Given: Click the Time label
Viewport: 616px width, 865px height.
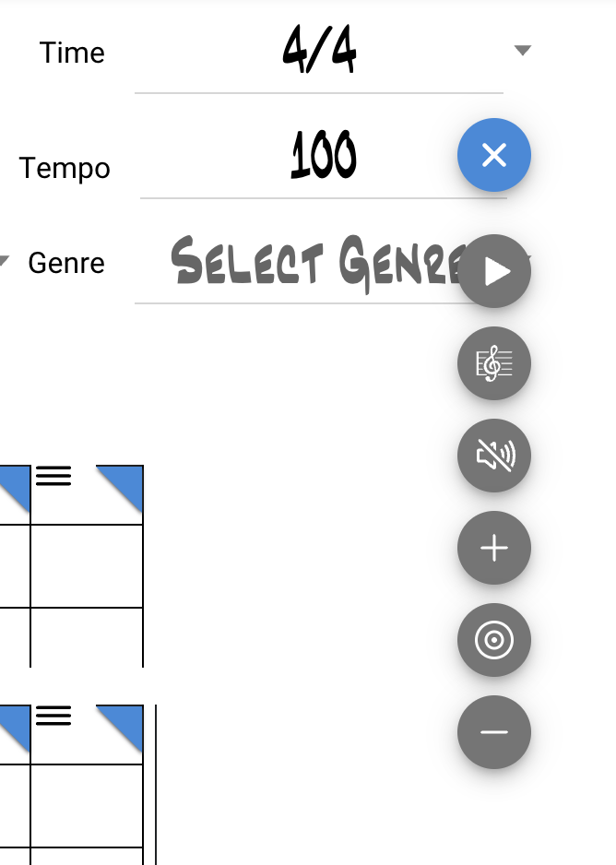Looking at the screenshot, I should tap(72, 53).
